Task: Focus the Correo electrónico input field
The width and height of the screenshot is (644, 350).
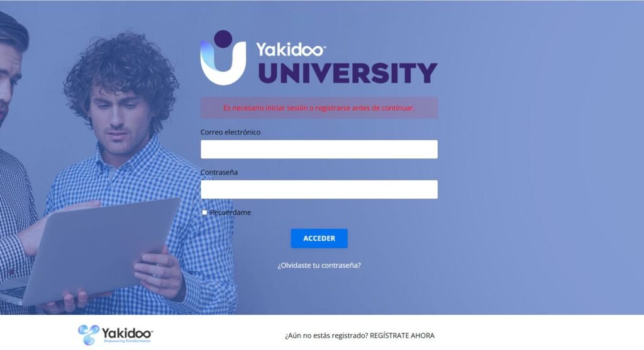Action: pyautogui.click(x=319, y=150)
